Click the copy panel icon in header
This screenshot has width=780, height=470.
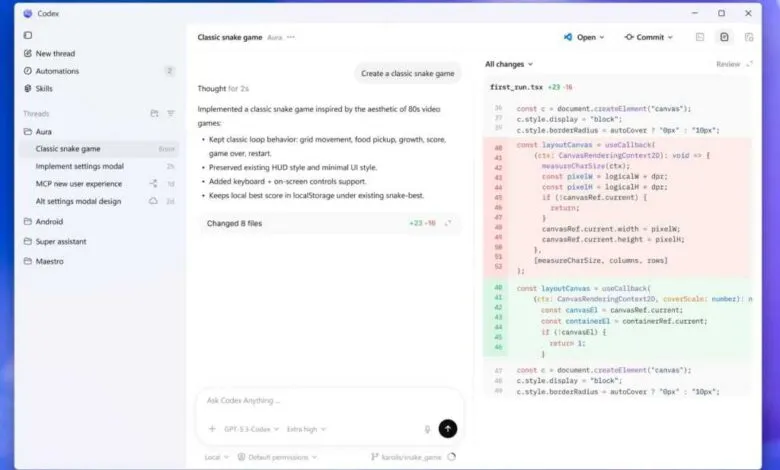click(x=749, y=37)
